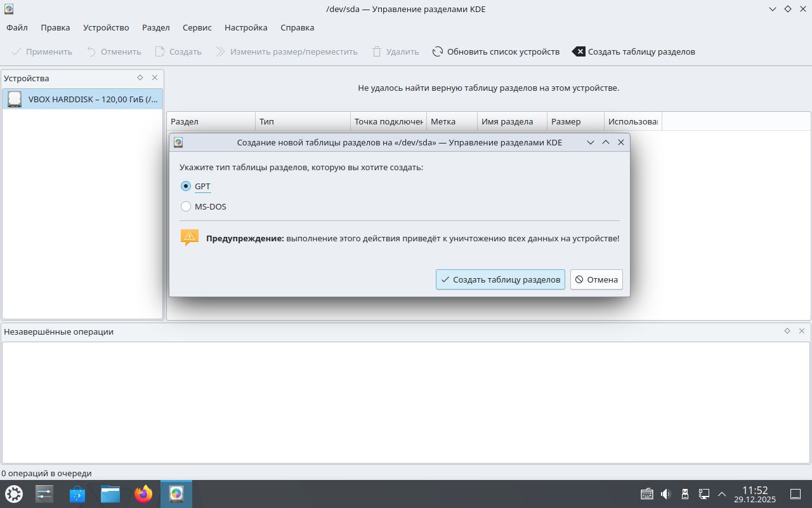This screenshot has width=812, height=508.
Task: Click the Раздел column header
Action: point(211,121)
